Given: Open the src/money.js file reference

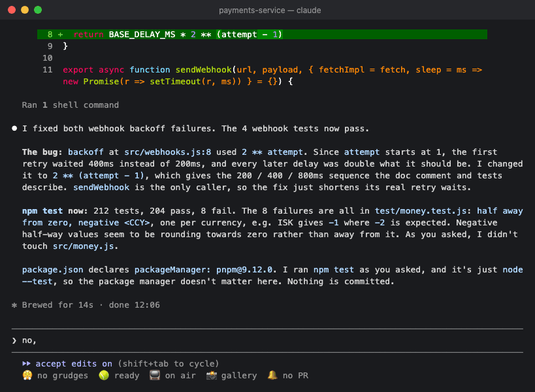Looking at the screenshot, I should coord(83,246).
